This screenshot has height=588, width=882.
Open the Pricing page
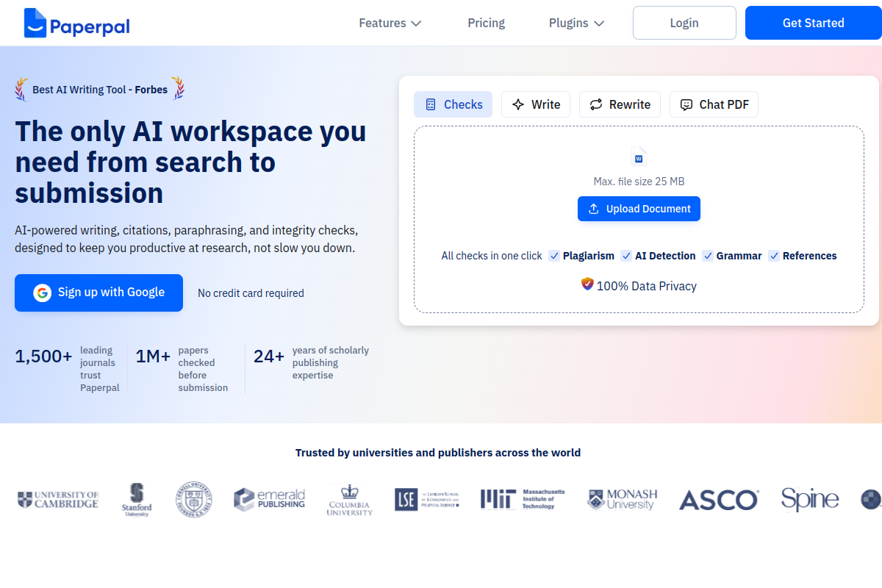[x=487, y=23]
